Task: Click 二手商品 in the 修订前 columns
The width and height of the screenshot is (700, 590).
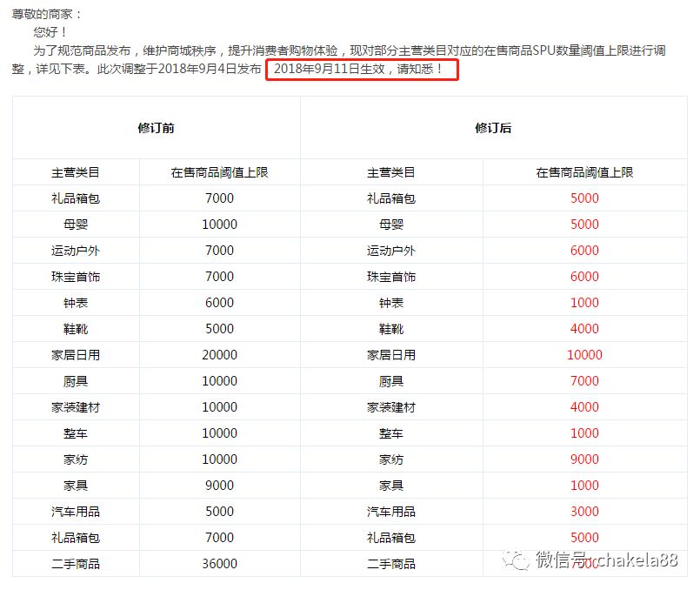Action: coord(76,564)
